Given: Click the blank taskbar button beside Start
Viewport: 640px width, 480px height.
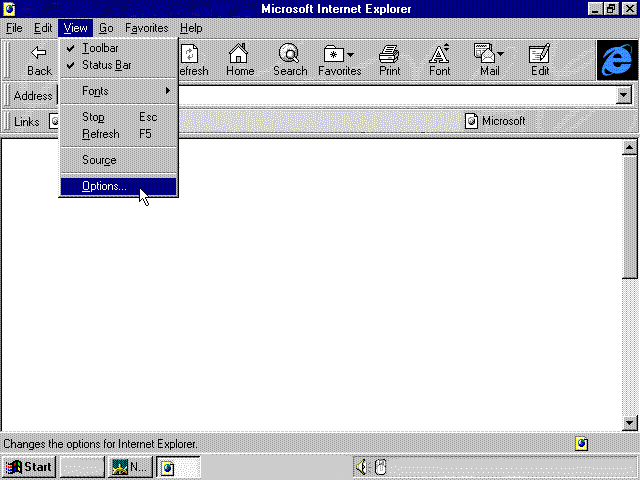Looking at the screenshot, I should pyautogui.click(x=82, y=467).
